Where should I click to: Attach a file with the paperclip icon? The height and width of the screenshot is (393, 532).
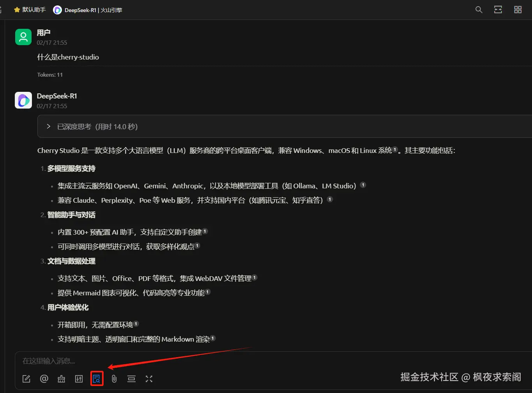[114, 379]
